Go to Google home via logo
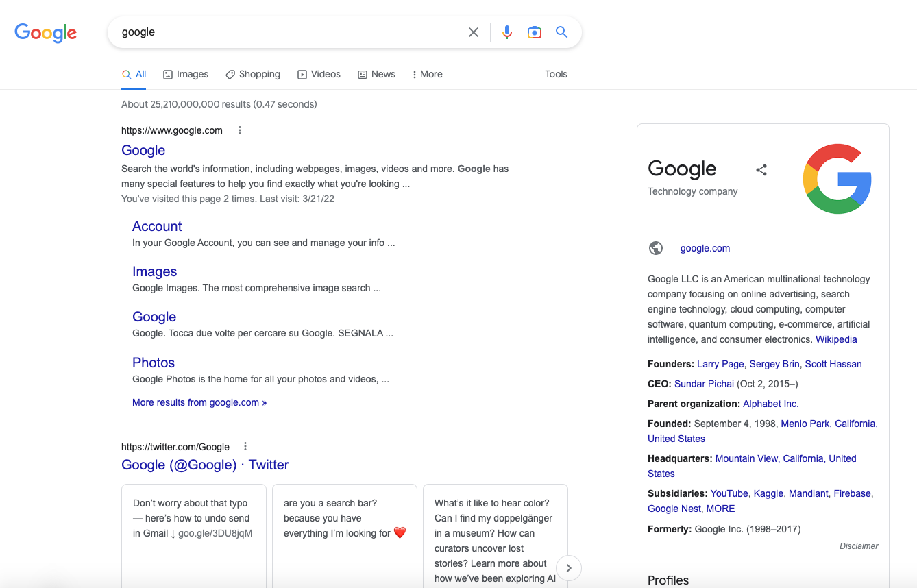 [x=46, y=32]
